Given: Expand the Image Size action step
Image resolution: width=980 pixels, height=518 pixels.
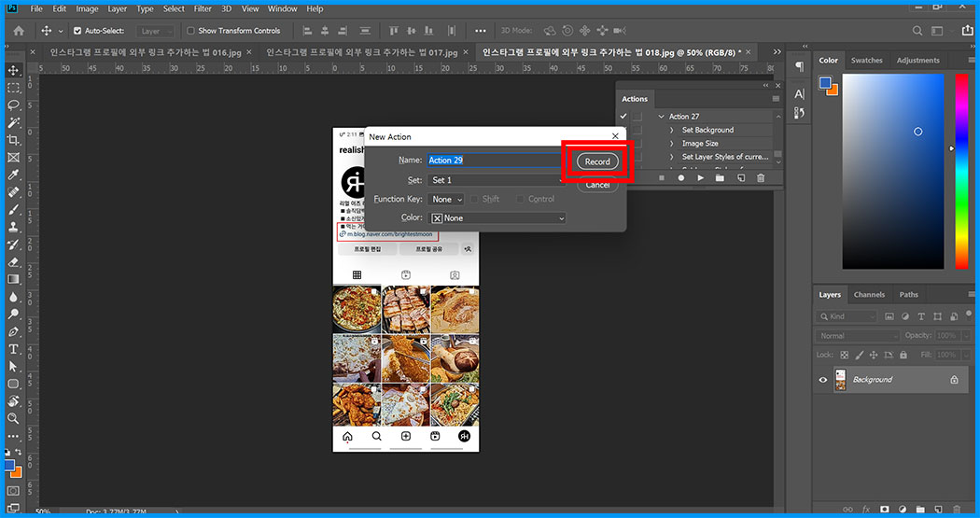Looking at the screenshot, I should [672, 144].
